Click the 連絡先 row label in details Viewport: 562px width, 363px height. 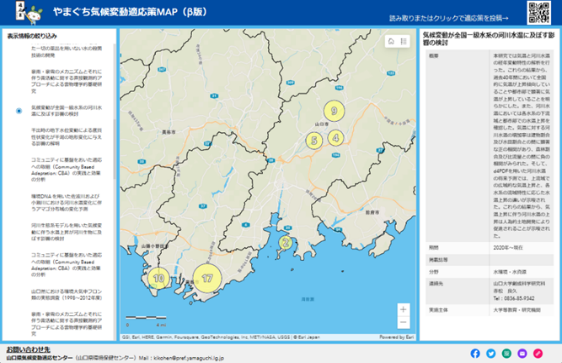(436, 283)
